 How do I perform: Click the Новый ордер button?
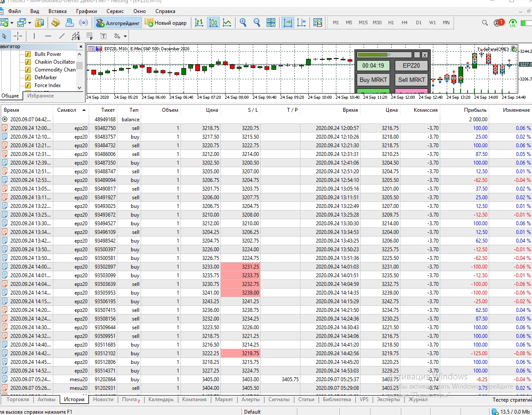[x=166, y=23]
